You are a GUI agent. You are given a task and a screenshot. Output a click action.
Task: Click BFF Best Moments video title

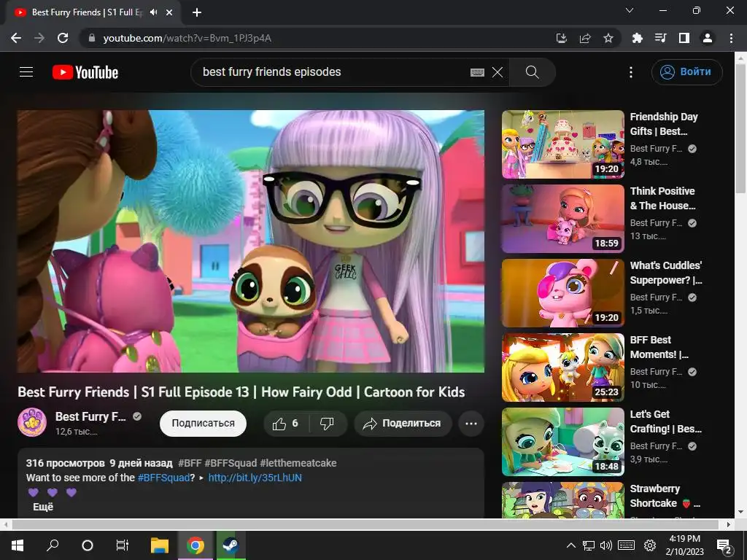659,346
